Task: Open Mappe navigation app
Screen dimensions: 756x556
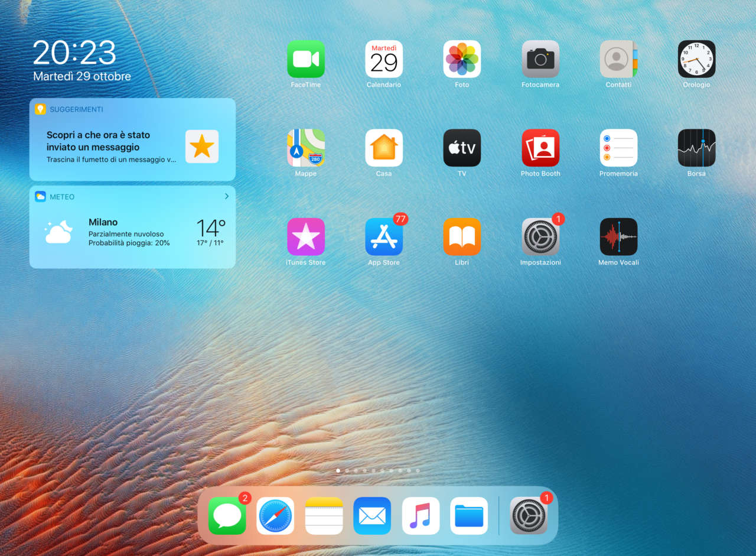Action: pyautogui.click(x=305, y=148)
